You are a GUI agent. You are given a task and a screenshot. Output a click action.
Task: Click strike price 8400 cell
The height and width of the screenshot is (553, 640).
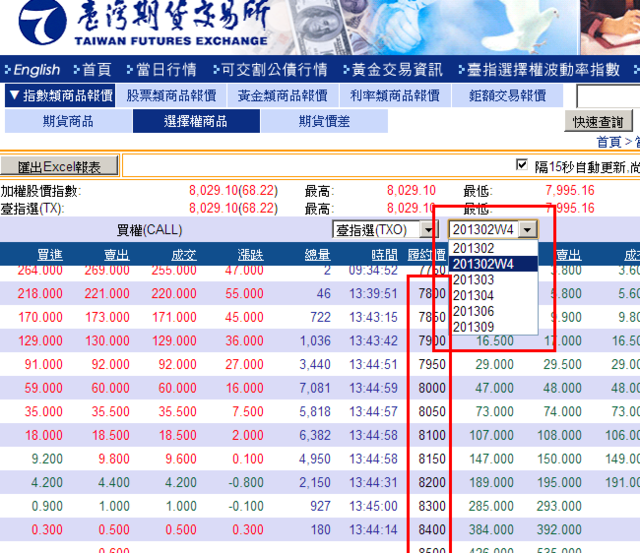tap(432, 530)
